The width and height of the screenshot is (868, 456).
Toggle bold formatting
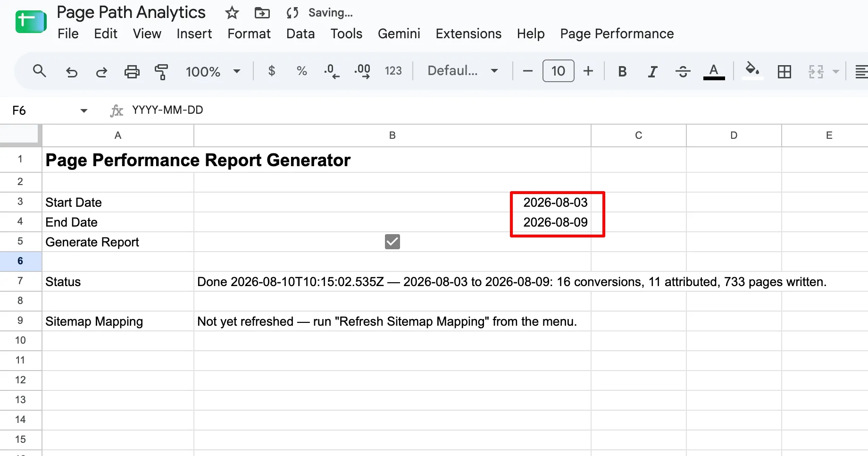click(622, 72)
